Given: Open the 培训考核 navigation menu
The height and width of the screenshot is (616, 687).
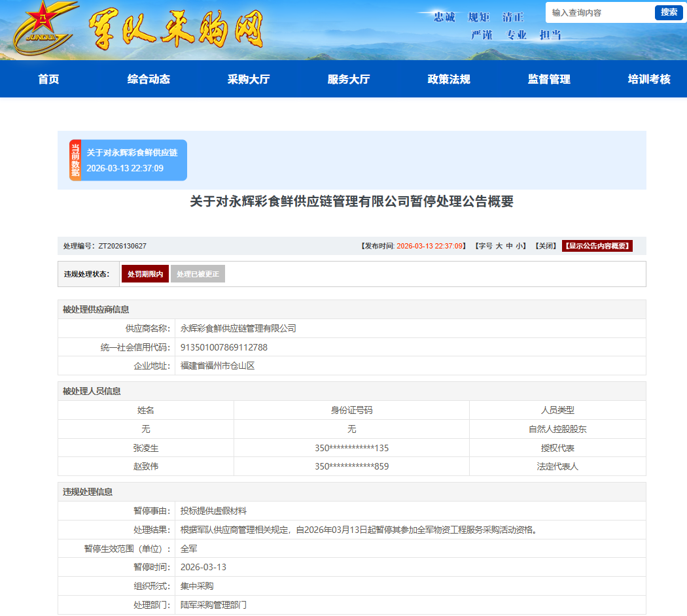Looking at the screenshot, I should pos(647,79).
